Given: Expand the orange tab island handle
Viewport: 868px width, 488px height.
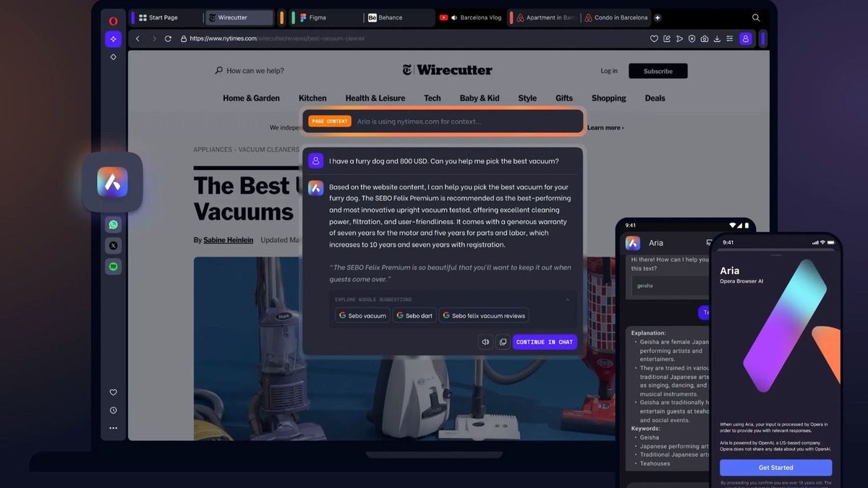Looking at the screenshot, I should coord(281,17).
